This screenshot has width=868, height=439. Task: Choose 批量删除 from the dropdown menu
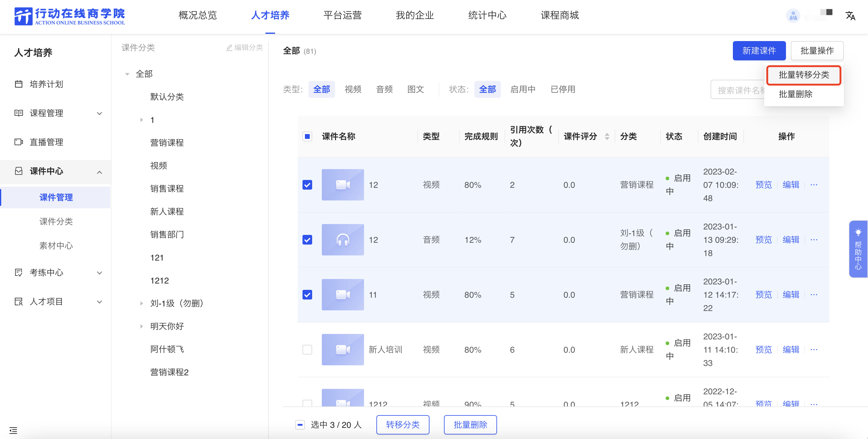(x=796, y=94)
